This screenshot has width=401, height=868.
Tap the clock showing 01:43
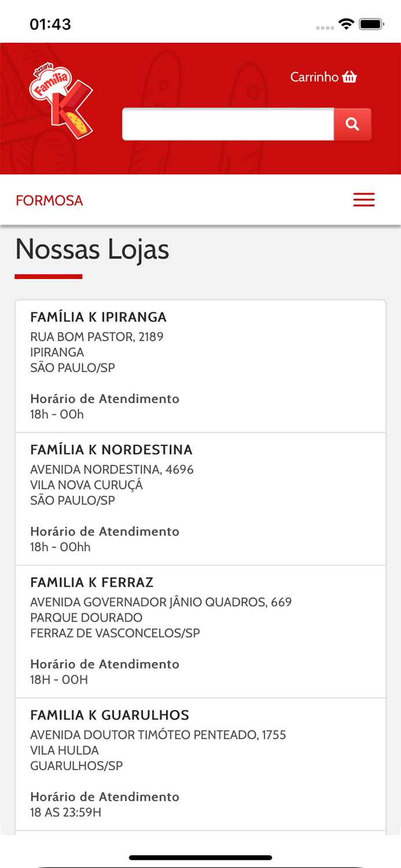point(51,24)
